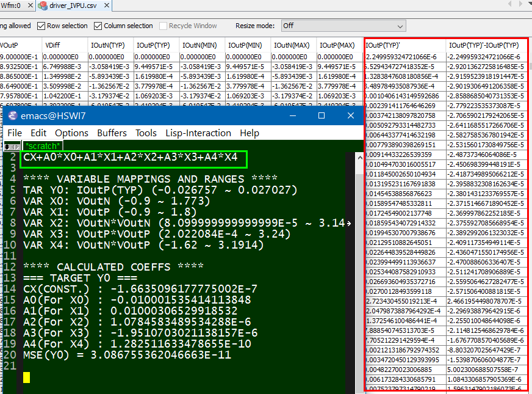Click the Recycle Window checkbox
The image size is (532, 394).
(x=164, y=26)
